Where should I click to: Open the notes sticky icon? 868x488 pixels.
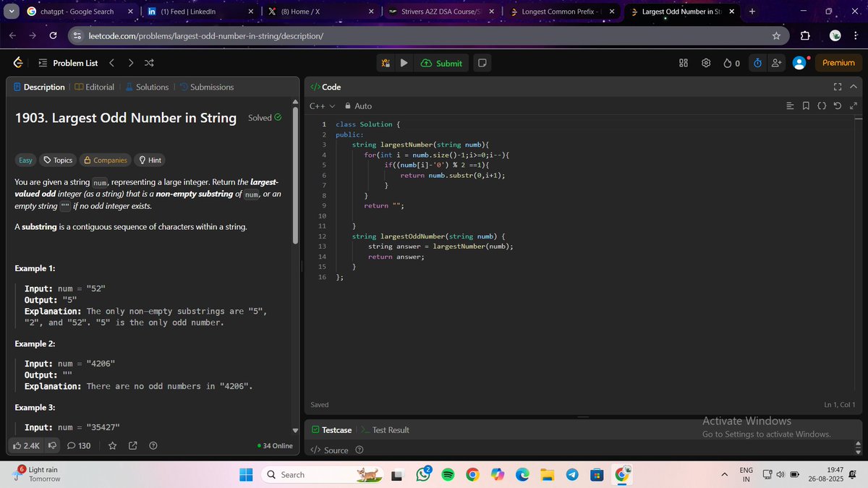pyautogui.click(x=482, y=63)
